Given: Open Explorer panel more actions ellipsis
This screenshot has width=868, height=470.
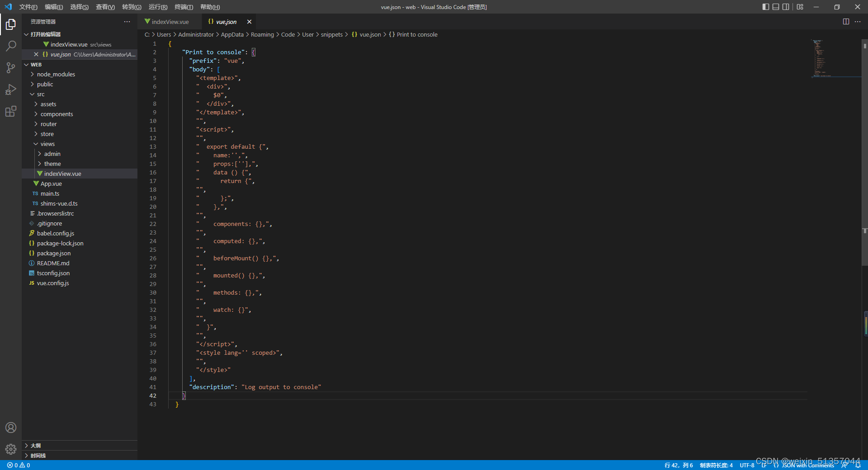Looking at the screenshot, I should 127,22.
